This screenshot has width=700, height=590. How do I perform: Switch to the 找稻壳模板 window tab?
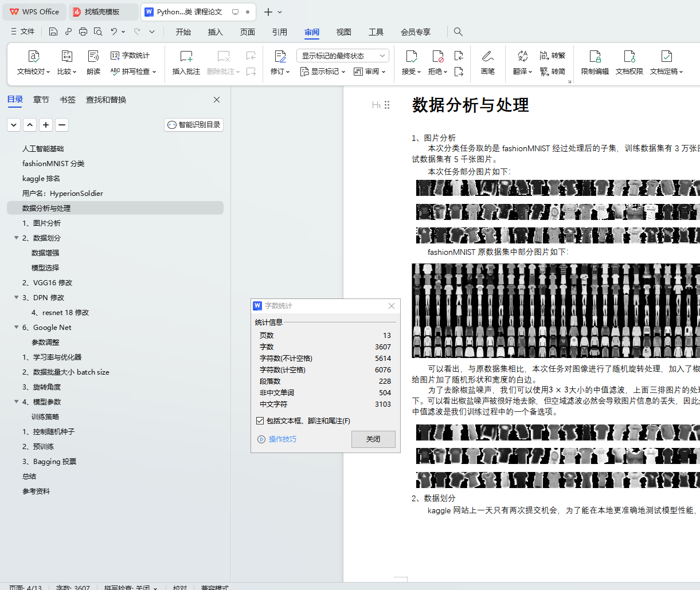coord(103,11)
